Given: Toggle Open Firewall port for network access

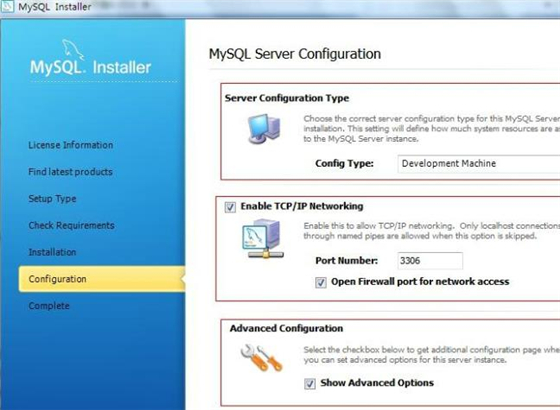Looking at the screenshot, I should tap(321, 282).
